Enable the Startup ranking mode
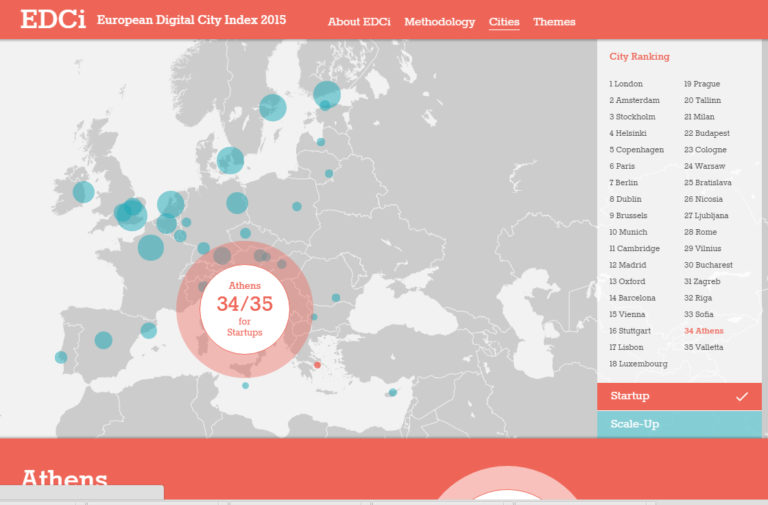The height and width of the screenshot is (505, 768). [x=660, y=397]
